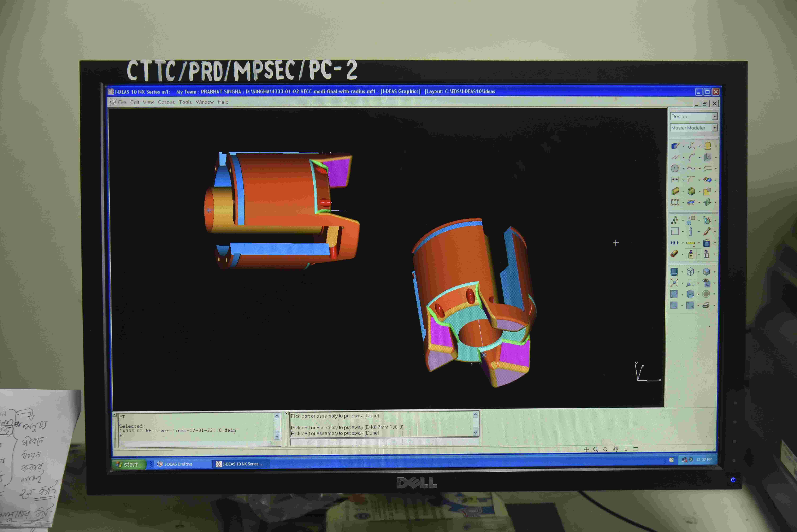The image size is (797, 532).
Task: Open the Tools menu
Action: pos(185,102)
